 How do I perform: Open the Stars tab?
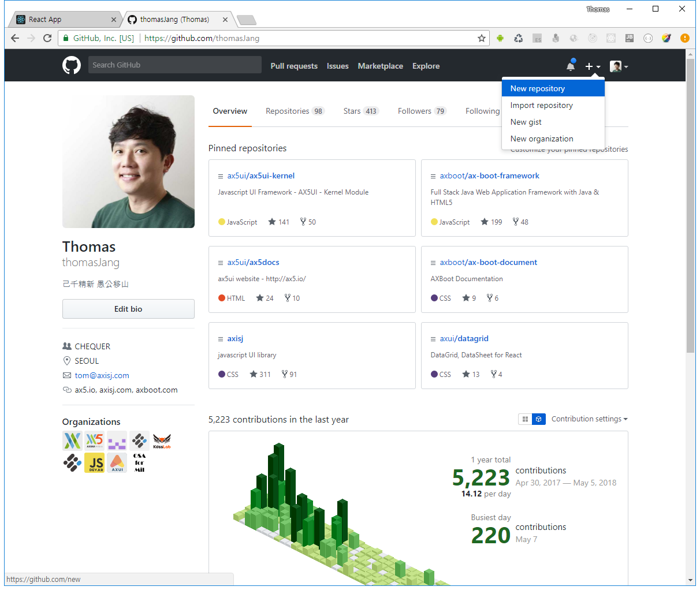point(361,111)
